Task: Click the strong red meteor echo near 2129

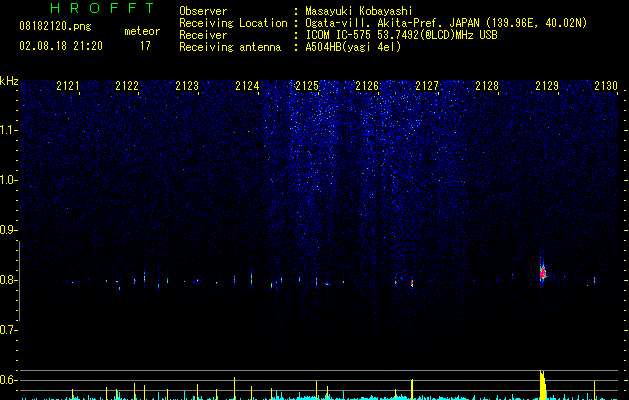Action: pos(543,273)
